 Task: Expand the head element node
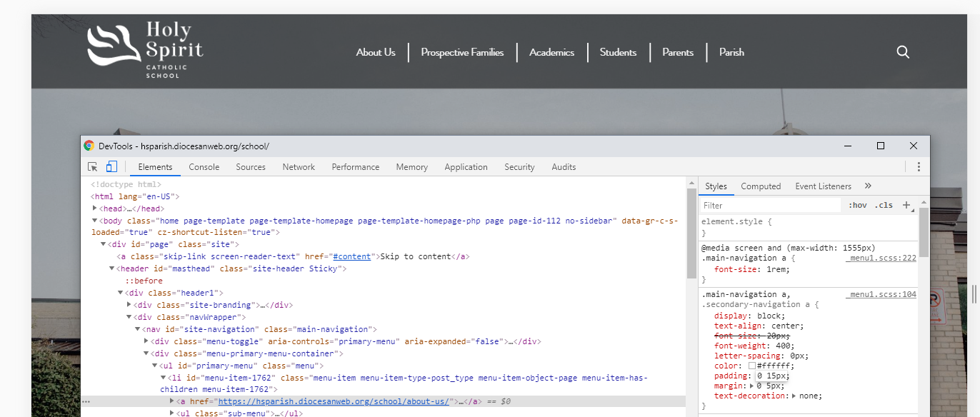[95, 208]
